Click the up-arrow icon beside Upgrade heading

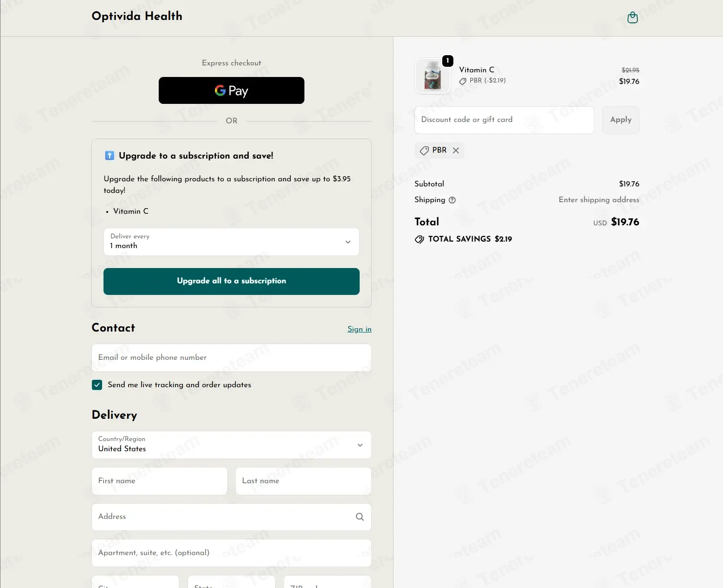pyautogui.click(x=110, y=155)
